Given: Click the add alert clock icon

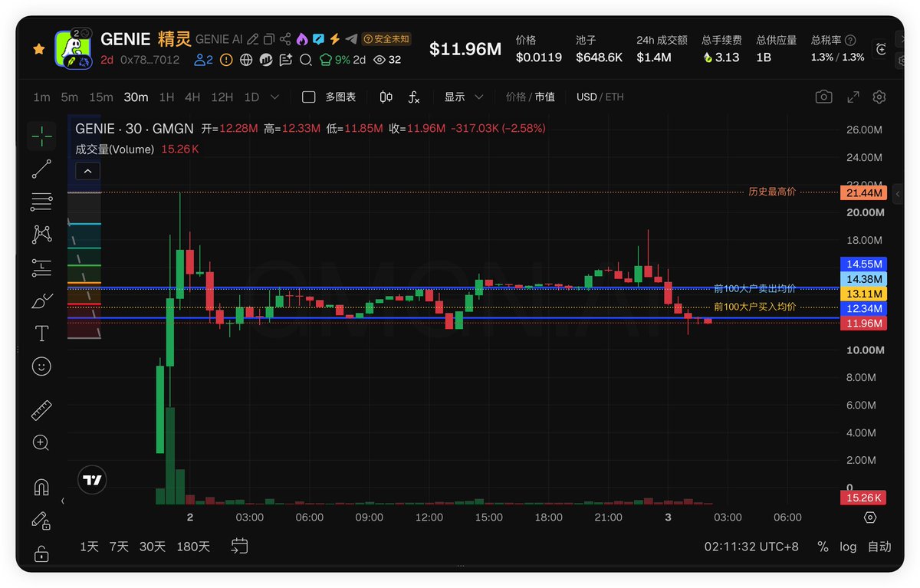Looking at the screenshot, I should click(x=881, y=48).
